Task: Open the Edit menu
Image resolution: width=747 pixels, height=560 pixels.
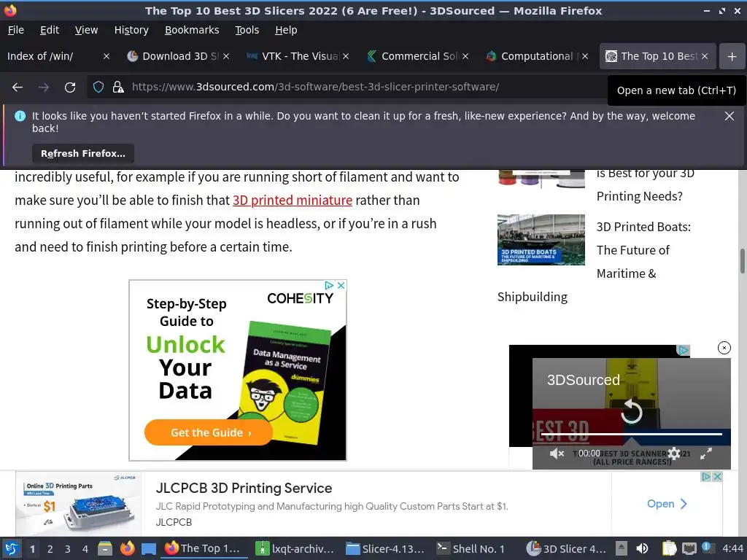Action: [50, 30]
